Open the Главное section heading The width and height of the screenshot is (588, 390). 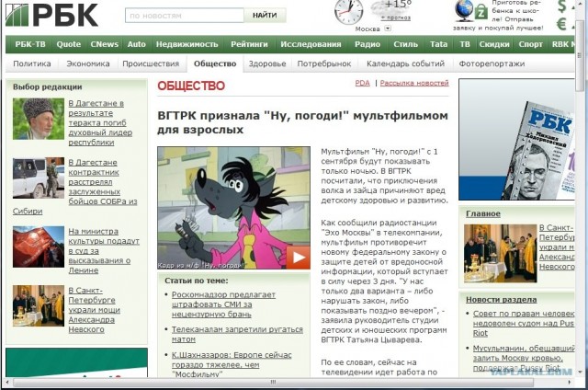[x=483, y=213]
